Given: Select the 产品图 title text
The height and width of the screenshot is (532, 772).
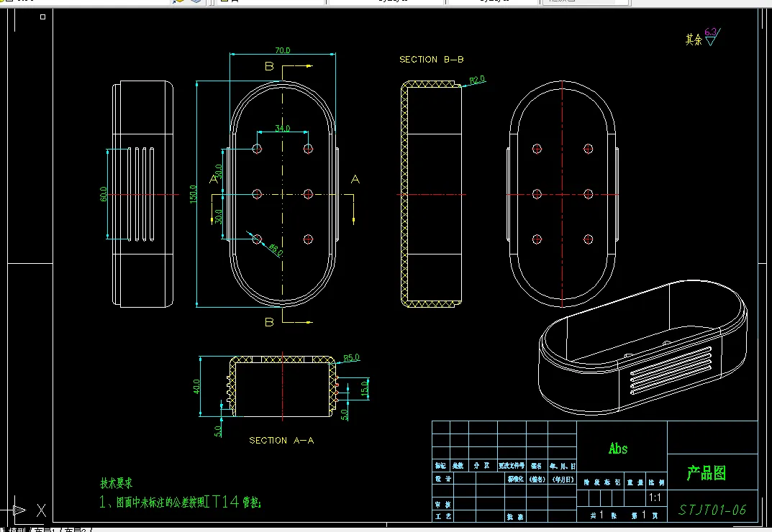Looking at the screenshot, I should pos(706,473).
